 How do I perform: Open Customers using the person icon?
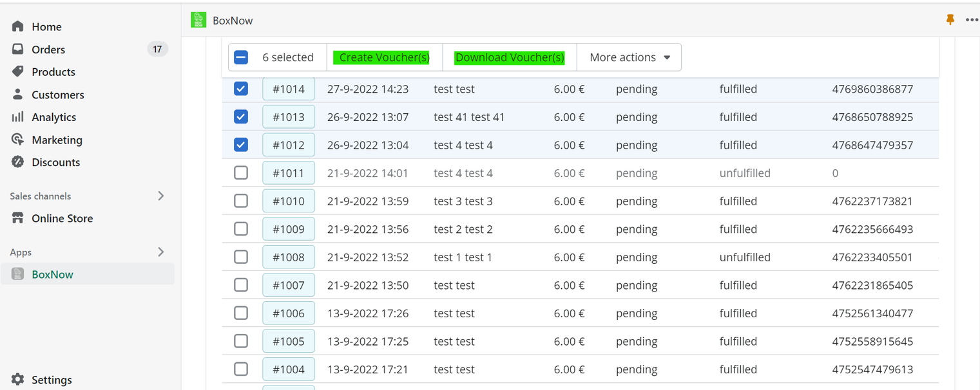pos(18,95)
